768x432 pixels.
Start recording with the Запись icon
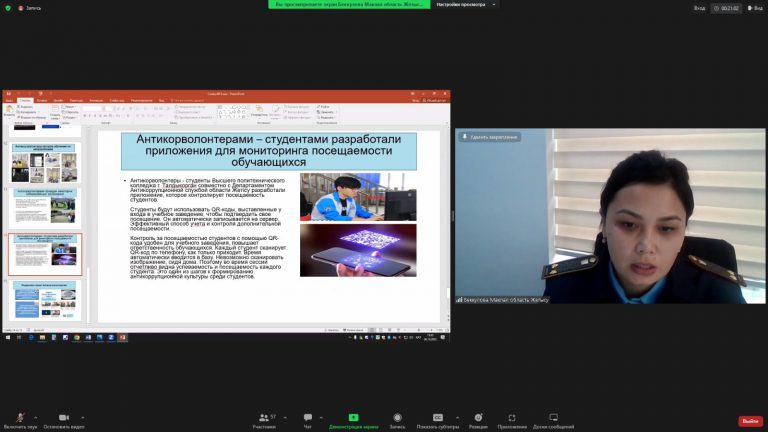pos(397,417)
